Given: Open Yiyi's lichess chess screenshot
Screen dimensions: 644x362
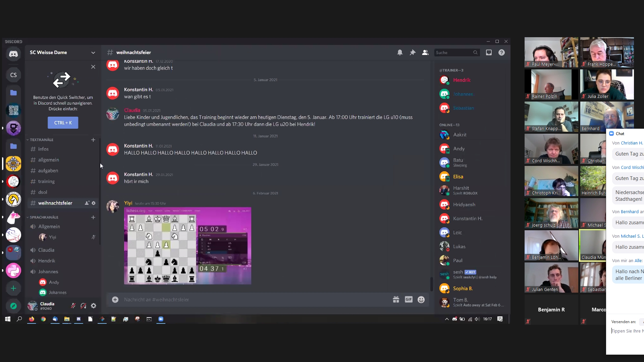Looking at the screenshot, I should click(x=187, y=246).
